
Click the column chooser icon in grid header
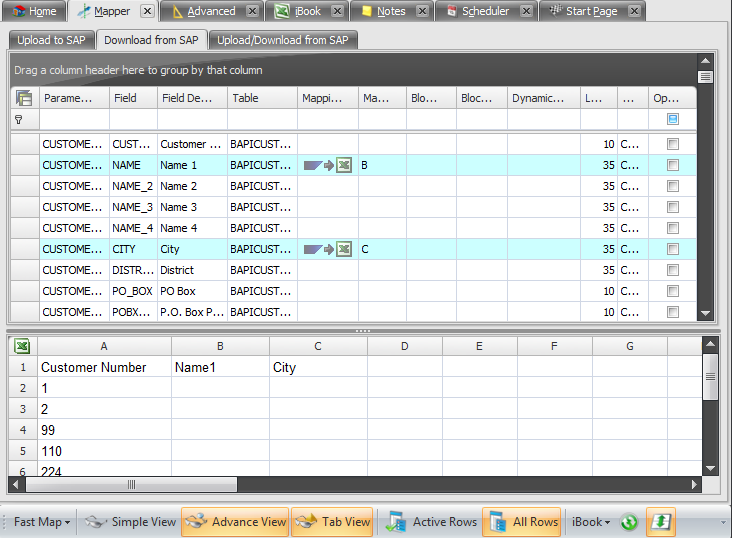pos(24,98)
